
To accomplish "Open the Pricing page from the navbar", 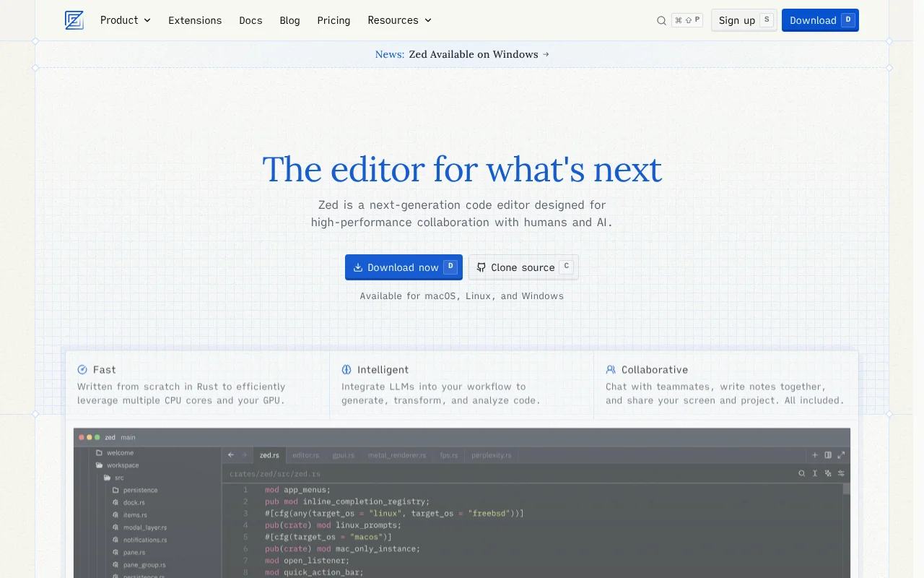I will (x=334, y=20).
